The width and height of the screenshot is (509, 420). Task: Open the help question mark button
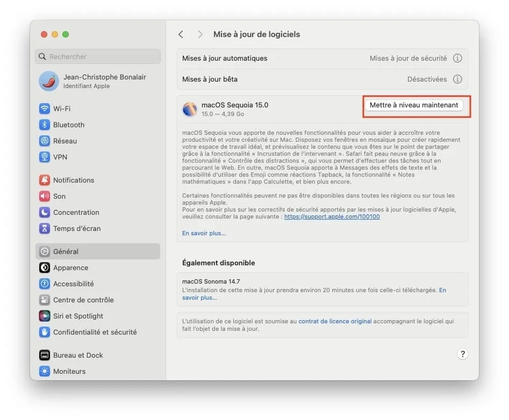click(x=462, y=354)
